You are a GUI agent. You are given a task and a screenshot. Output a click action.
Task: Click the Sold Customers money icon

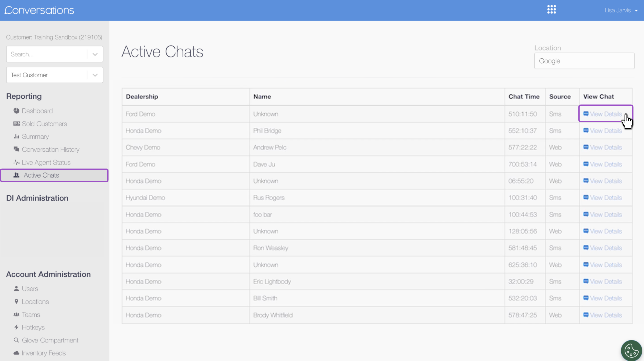pos(16,123)
